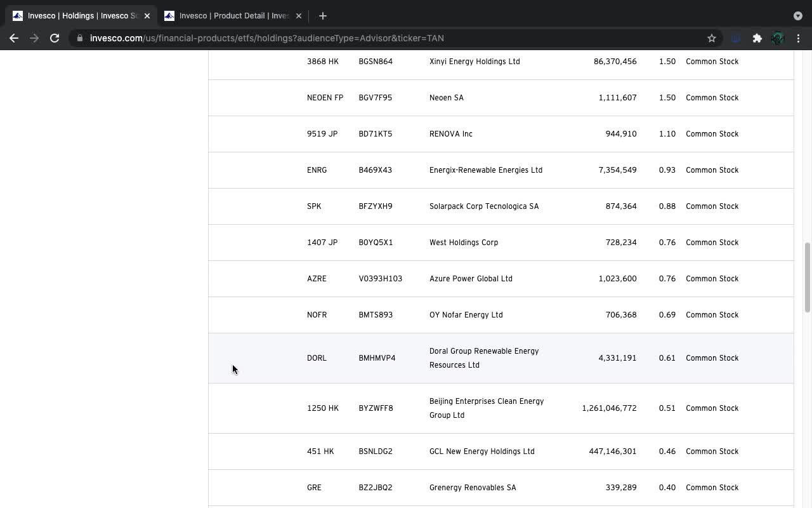Click identifier B0YQ5X1
Viewport: 812px width, 508px height.
[x=376, y=243]
